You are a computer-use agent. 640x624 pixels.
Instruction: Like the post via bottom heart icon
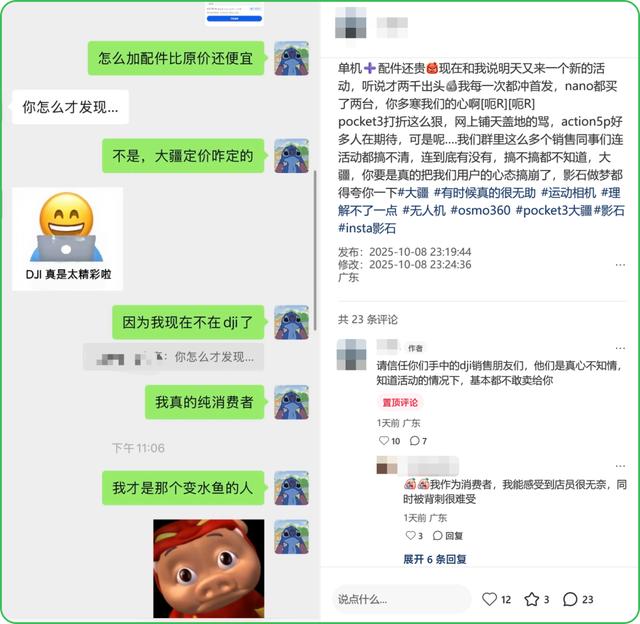[489, 599]
